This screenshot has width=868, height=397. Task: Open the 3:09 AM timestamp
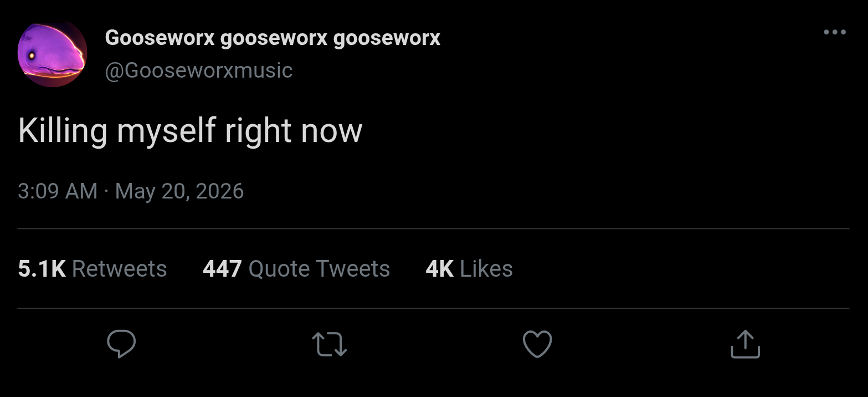[58, 191]
